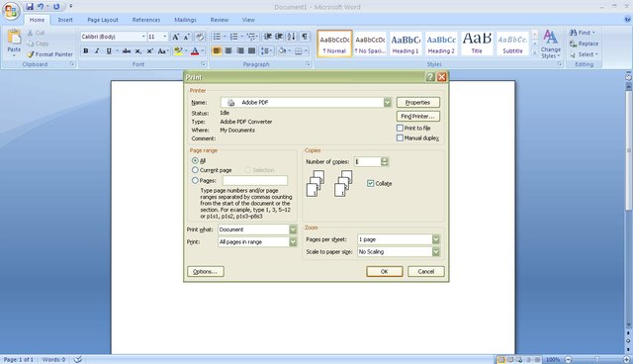This screenshot has width=633, height=364.
Task: Click the Bullets list icon
Action: pyautogui.click(x=217, y=37)
